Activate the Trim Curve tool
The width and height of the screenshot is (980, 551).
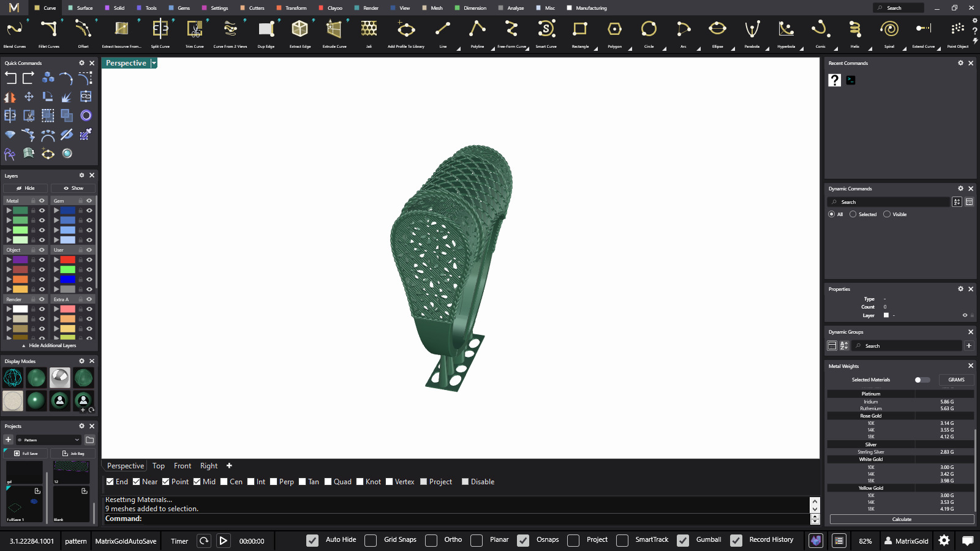(195, 34)
